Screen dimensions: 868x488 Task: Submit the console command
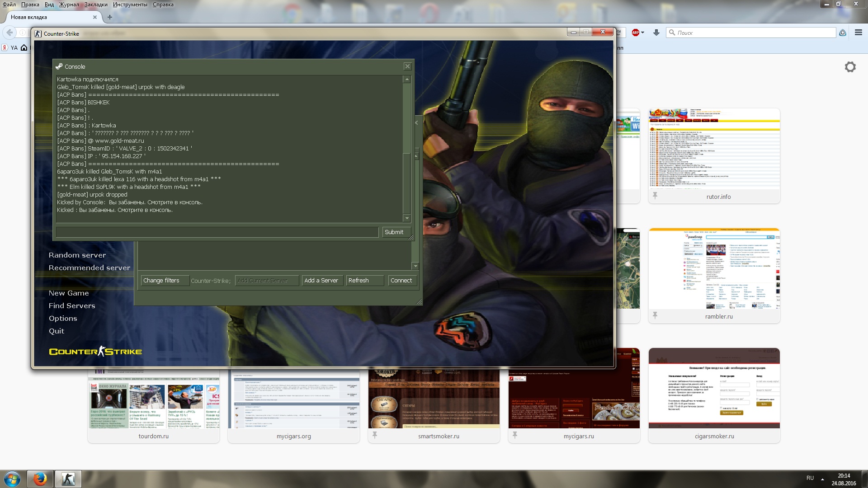coord(396,232)
